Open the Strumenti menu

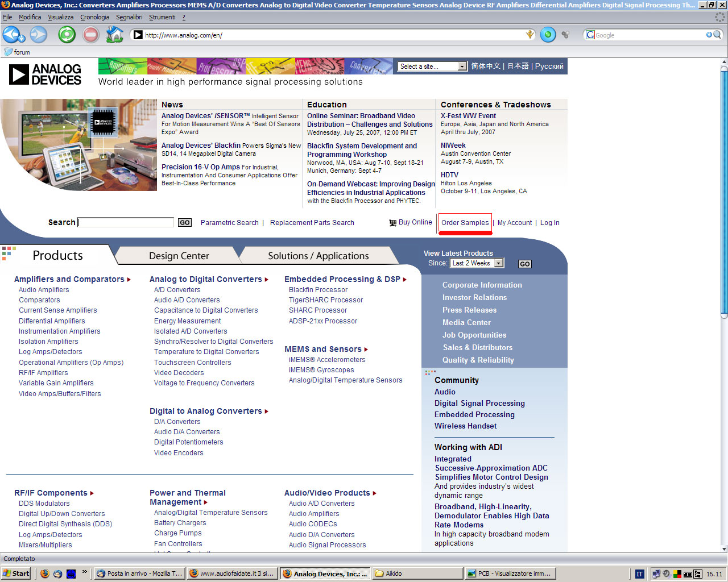pyautogui.click(x=162, y=17)
